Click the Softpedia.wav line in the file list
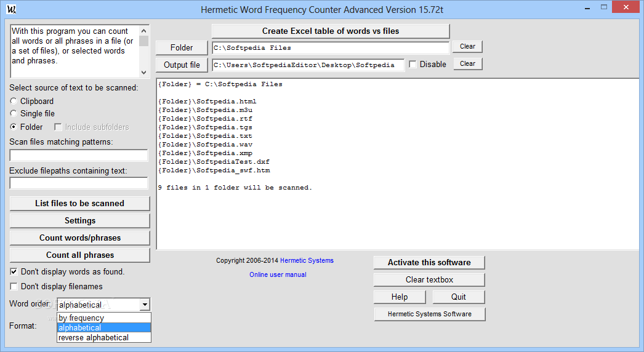The height and width of the screenshot is (352, 644). point(206,145)
